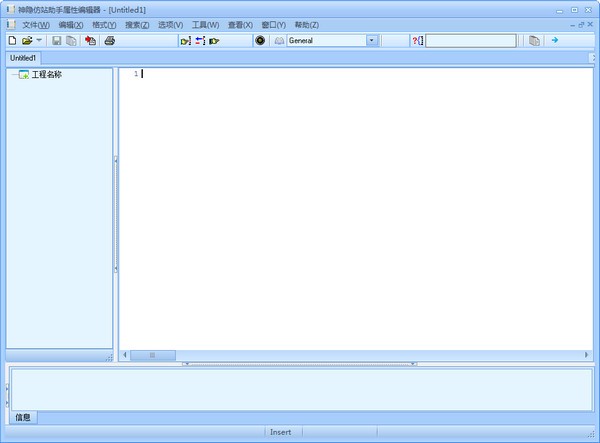Viewport: 600px width, 443px height.
Task: Open the 工具(W) menu
Action: coord(205,24)
